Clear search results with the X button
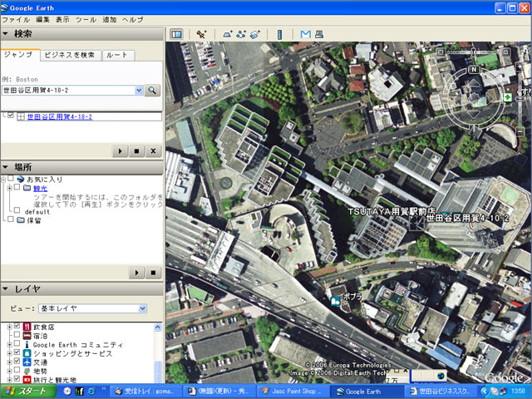Viewport: 532px width, 399px height. [153, 151]
